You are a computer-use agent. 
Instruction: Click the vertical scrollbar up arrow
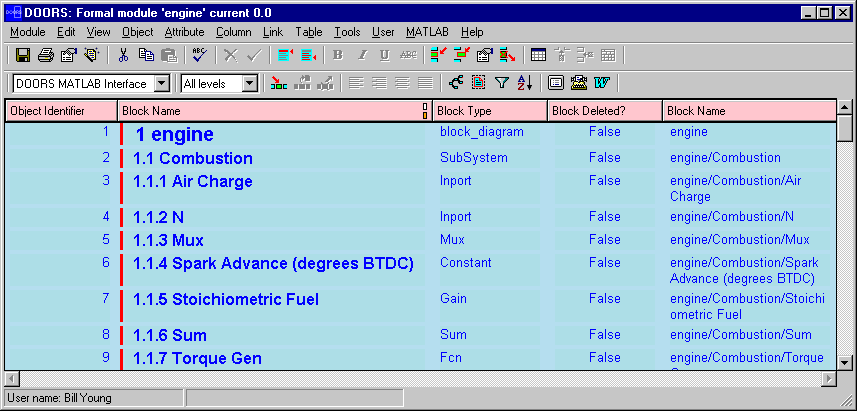pos(844,108)
